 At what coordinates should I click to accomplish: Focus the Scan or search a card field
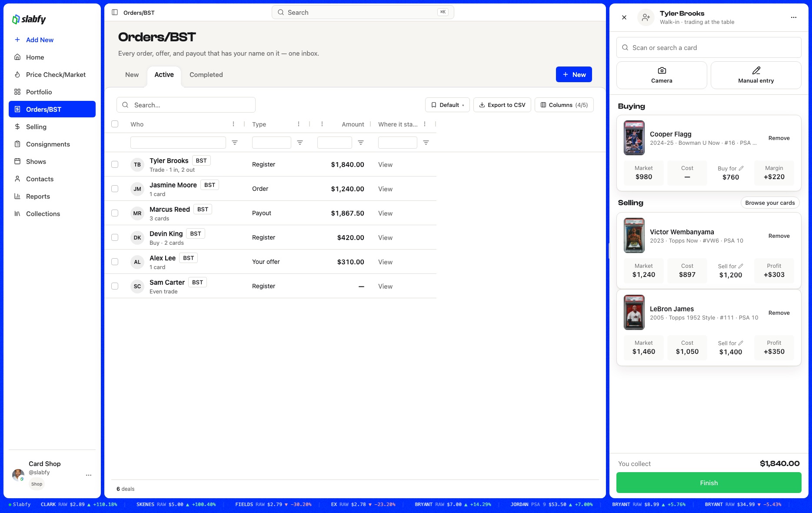(x=709, y=47)
